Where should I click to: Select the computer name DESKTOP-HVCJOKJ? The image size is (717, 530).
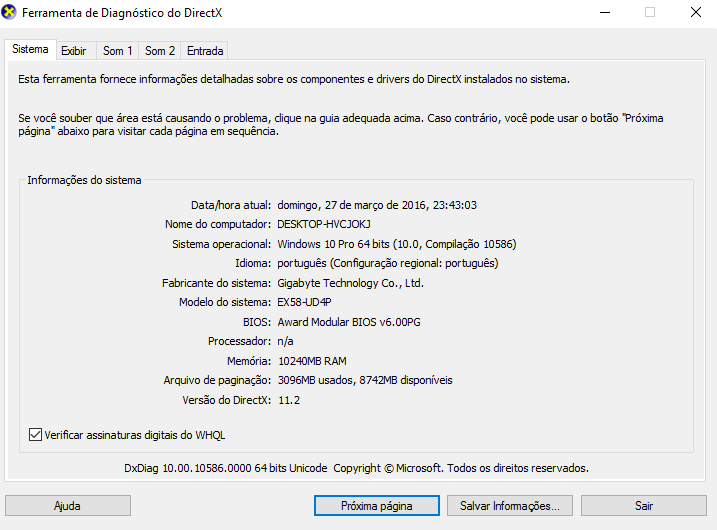pyautogui.click(x=324, y=225)
